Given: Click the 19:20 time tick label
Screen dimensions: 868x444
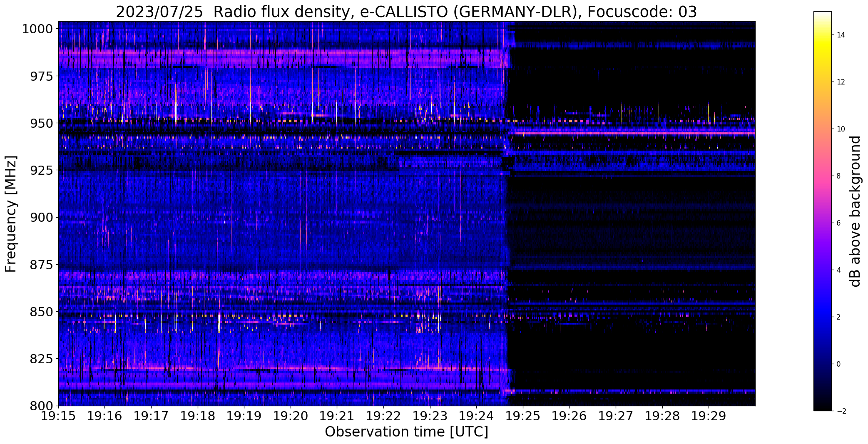Looking at the screenshot, I should 291,416.
